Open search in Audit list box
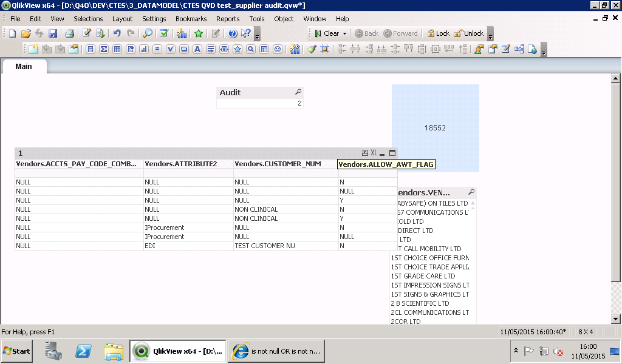 298,92
